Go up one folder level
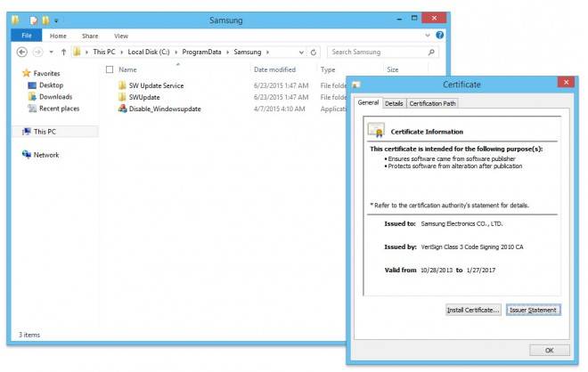This screenshot has height=372, width=588. [64, 53]
